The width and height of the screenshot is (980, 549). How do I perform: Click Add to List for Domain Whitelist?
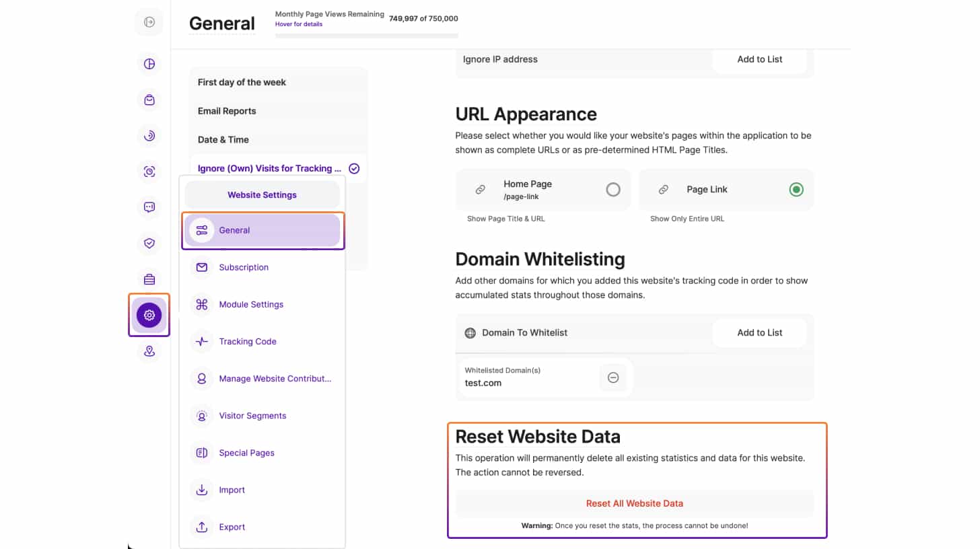pos(759,332)
